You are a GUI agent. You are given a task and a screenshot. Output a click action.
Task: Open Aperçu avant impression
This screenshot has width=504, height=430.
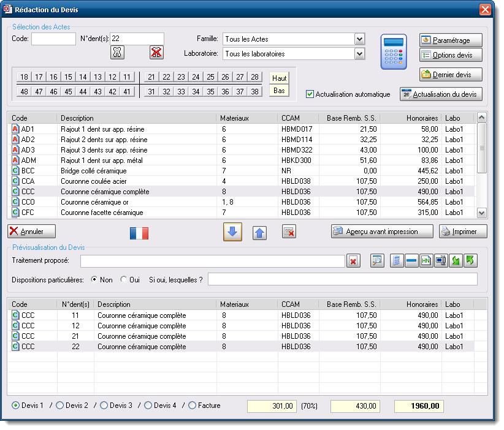[x=383, y=232]
